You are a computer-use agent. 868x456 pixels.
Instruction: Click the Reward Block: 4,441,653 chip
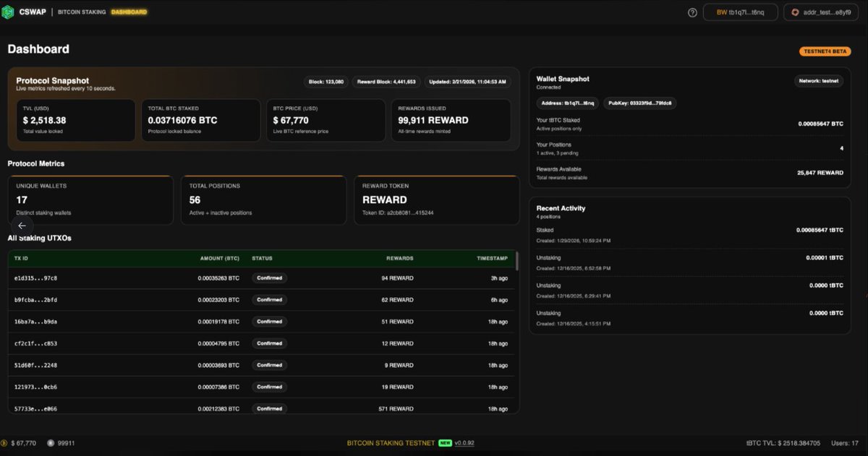(386, 82)
